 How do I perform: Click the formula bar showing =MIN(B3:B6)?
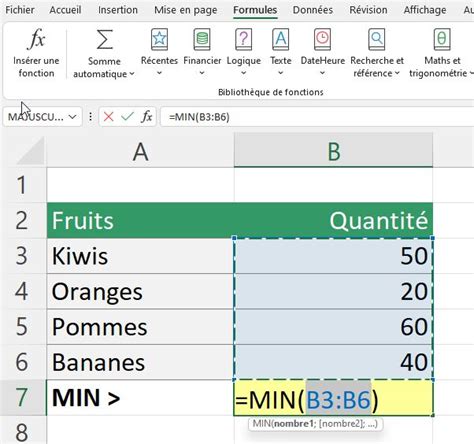[x=317, y=117]
